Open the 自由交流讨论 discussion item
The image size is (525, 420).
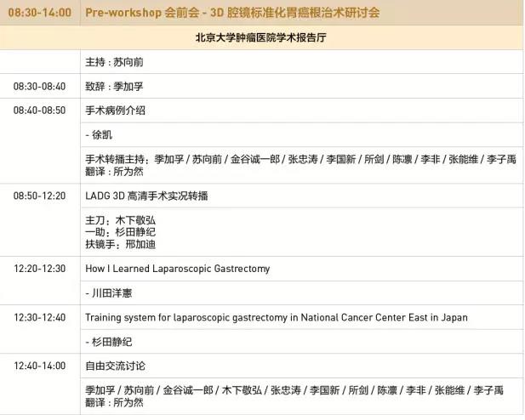pos(116,366)
